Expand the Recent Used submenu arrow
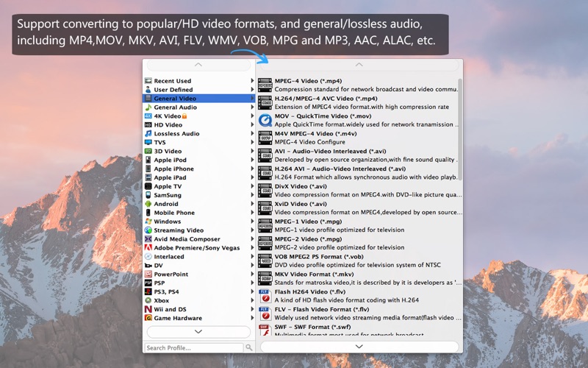 tap(252, 81)
